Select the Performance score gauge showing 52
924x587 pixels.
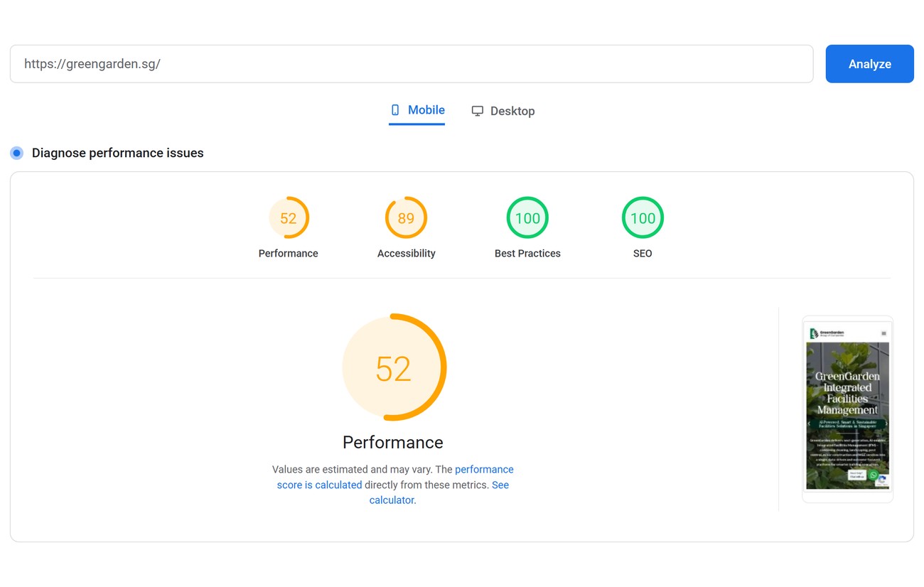click(289, 217)
